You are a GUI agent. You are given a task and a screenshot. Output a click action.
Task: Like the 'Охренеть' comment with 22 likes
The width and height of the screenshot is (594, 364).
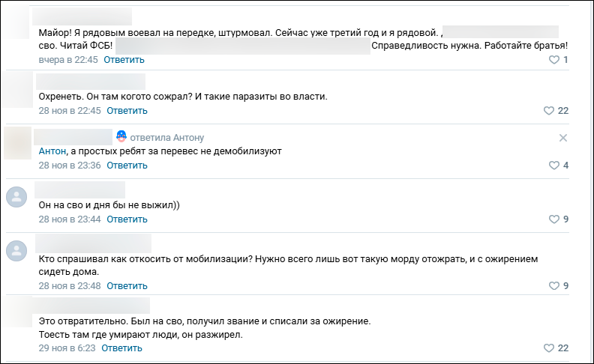click(548, 111)
